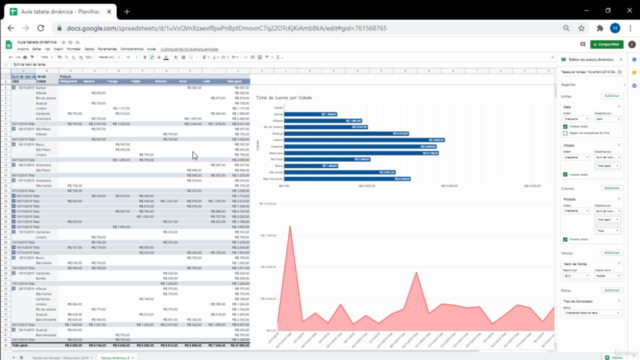Image resolution: width=640 pixels, height=360 pixels.
Task: Expand the Sugerido section chevron
Action: point(624,85)
